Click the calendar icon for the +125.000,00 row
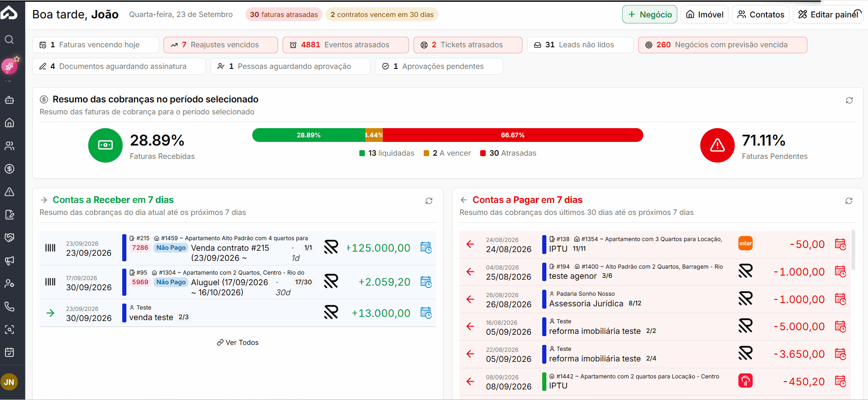The image size is (868, 400). (426, 248)
